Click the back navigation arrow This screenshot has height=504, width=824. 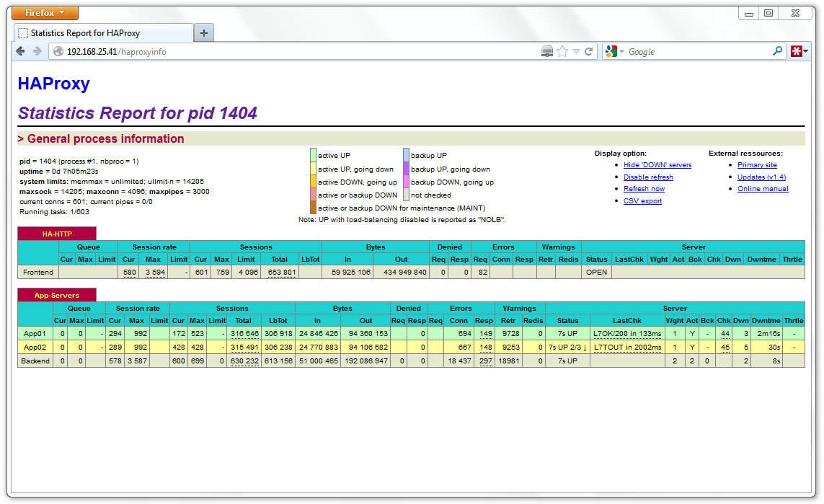[x=20, y=51]
